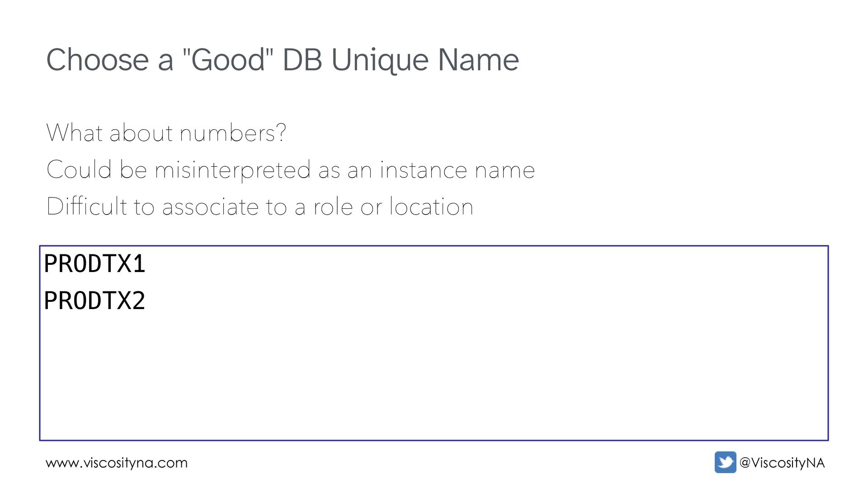Click the word "Name" in the title
Viewport: 868px width, 488px height.
478,60
